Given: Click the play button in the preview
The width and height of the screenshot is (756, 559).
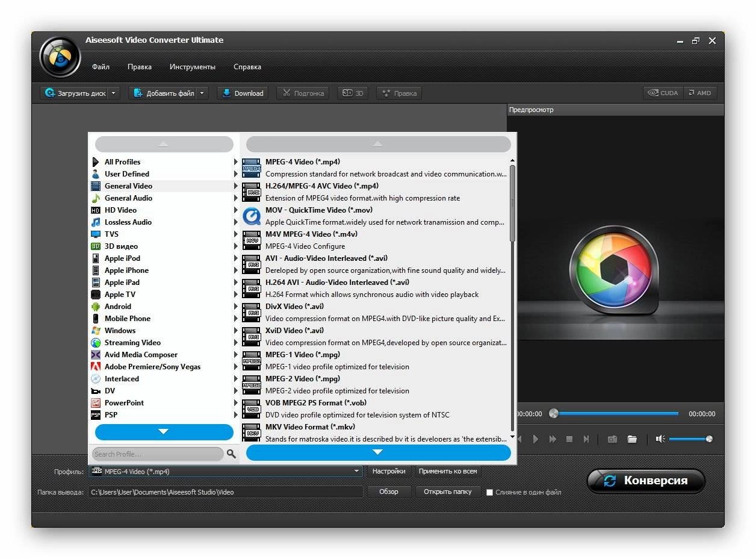Looking at the screenshot, I should pyautogui.click(x=536, y=439).
